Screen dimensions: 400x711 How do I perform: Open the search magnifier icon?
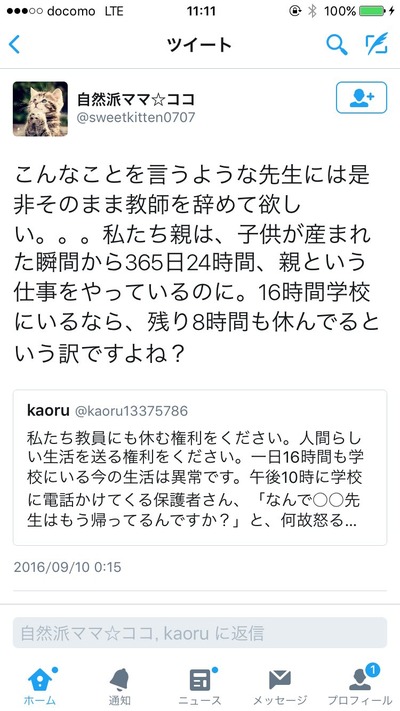[337, 44]
